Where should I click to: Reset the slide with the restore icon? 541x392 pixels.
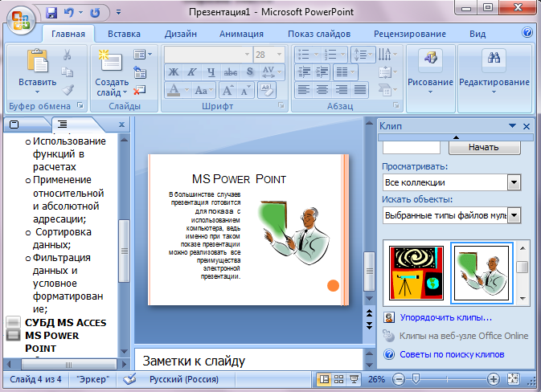pos(140,72)
